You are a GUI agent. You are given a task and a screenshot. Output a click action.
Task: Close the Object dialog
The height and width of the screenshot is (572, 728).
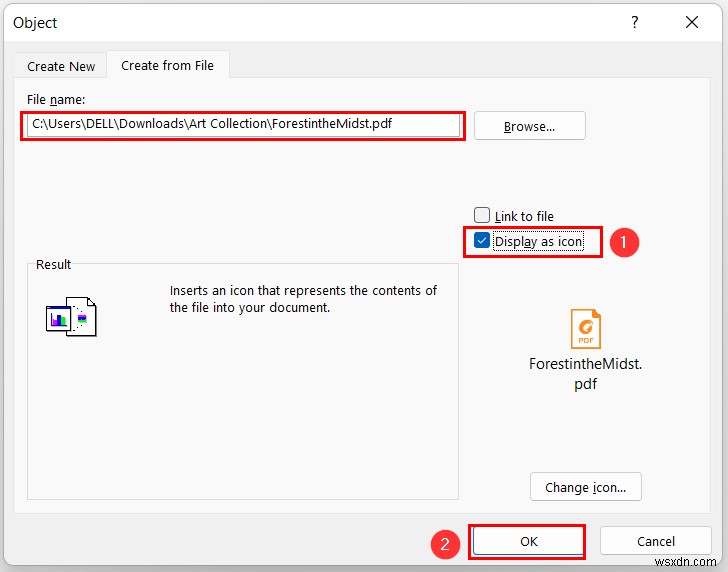click(x=692, y=22)
